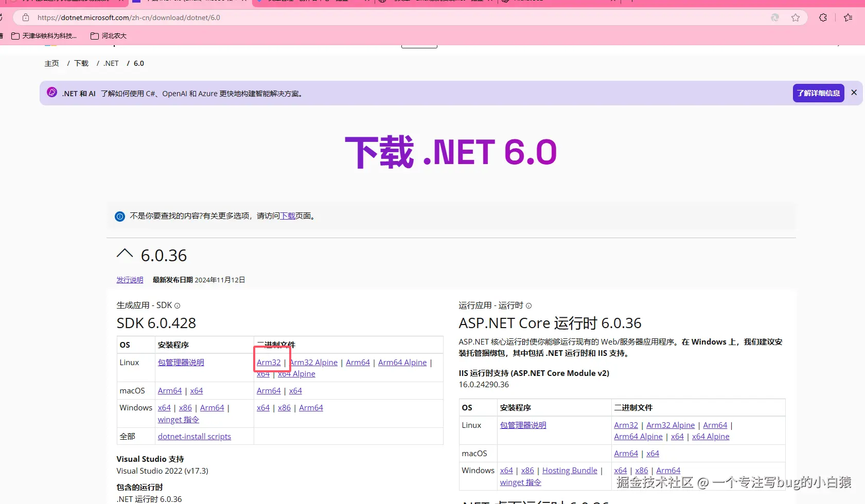Download SDK Linux Arm32 Alpine binary

click(x=314, y=363)
